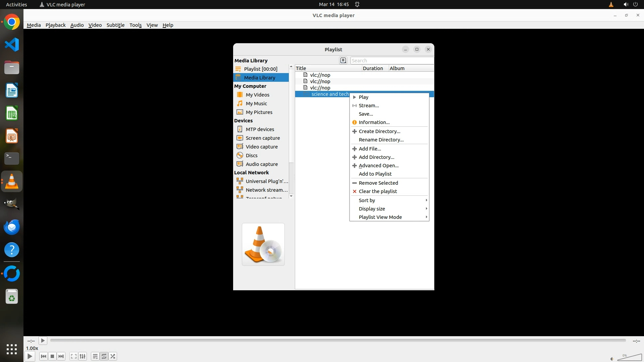Click Clear the playlist entry

click(x=378, y=191)
